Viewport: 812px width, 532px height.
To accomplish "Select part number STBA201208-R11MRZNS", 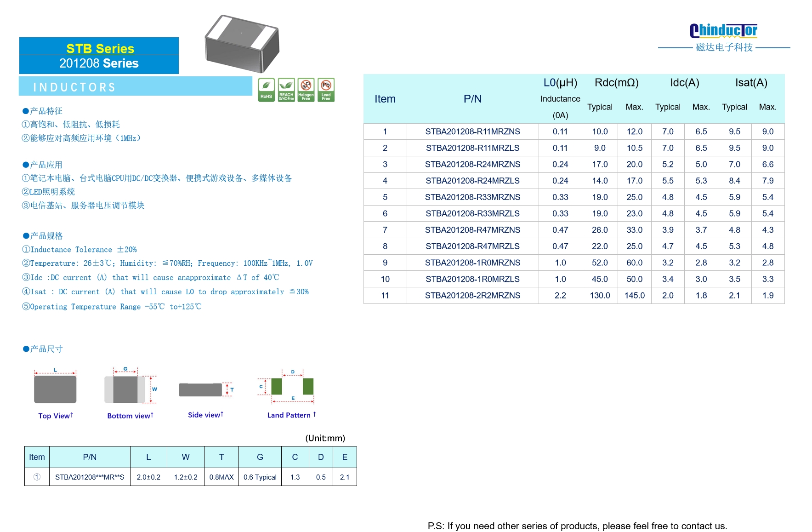I will click(472, 132).
